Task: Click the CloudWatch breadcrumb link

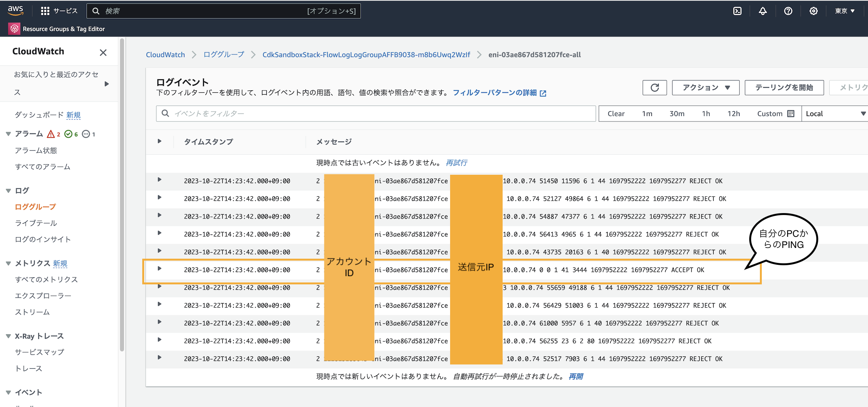Action: tap(165, 55)
